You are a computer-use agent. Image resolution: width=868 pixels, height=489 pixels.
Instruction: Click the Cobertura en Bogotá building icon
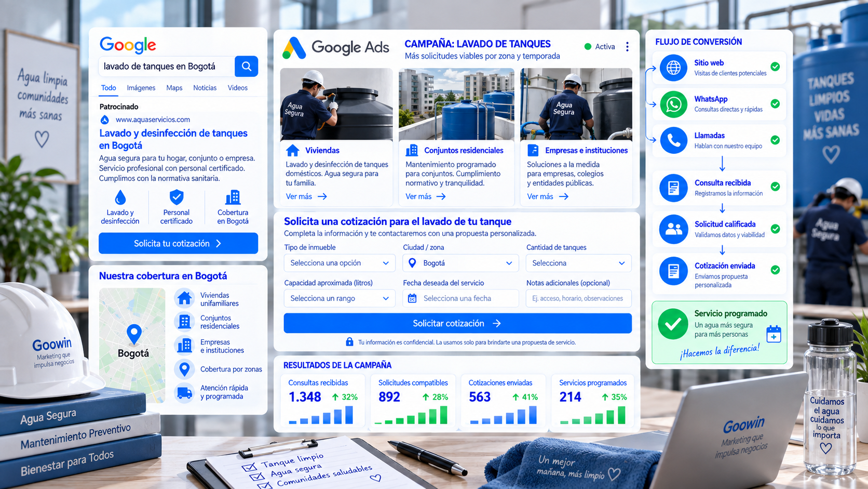(x=233, y=197)
